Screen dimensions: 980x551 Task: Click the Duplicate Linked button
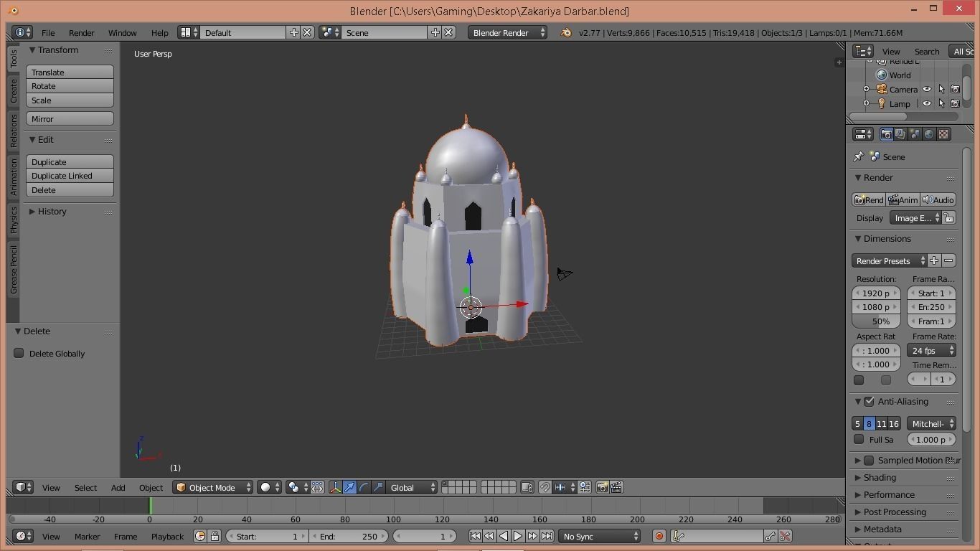(x=70, y=176)
